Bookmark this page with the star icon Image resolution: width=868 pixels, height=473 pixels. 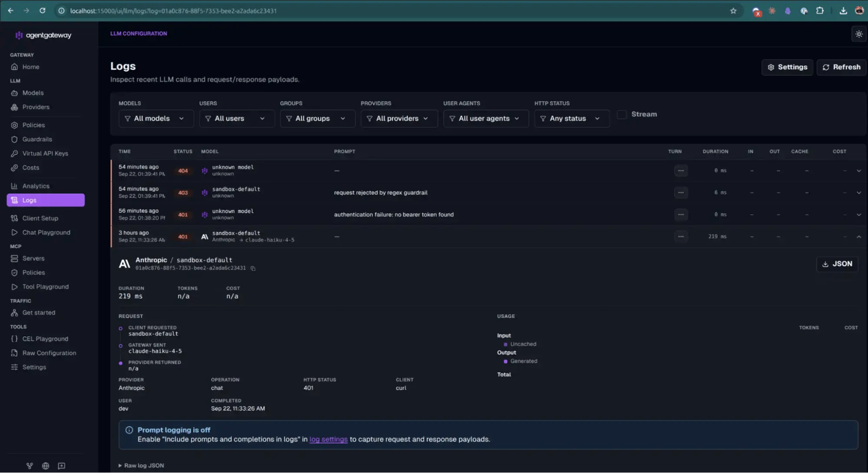733,11
